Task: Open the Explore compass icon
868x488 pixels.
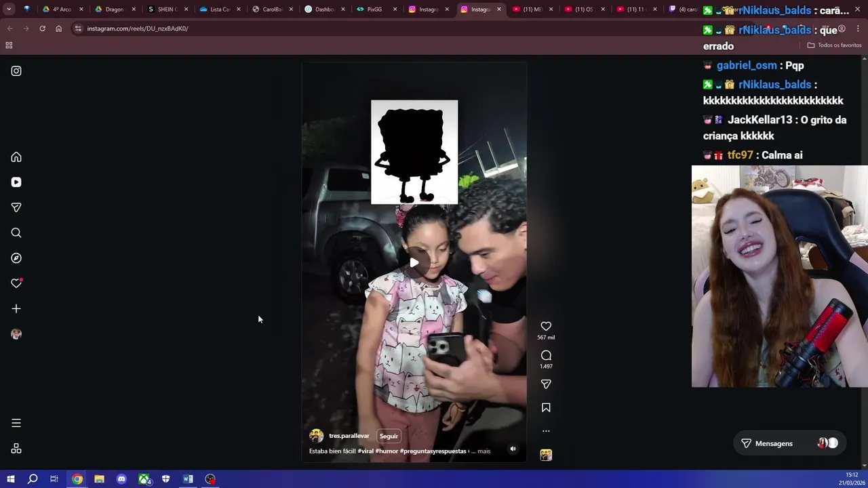Action: tap(16, 258)
